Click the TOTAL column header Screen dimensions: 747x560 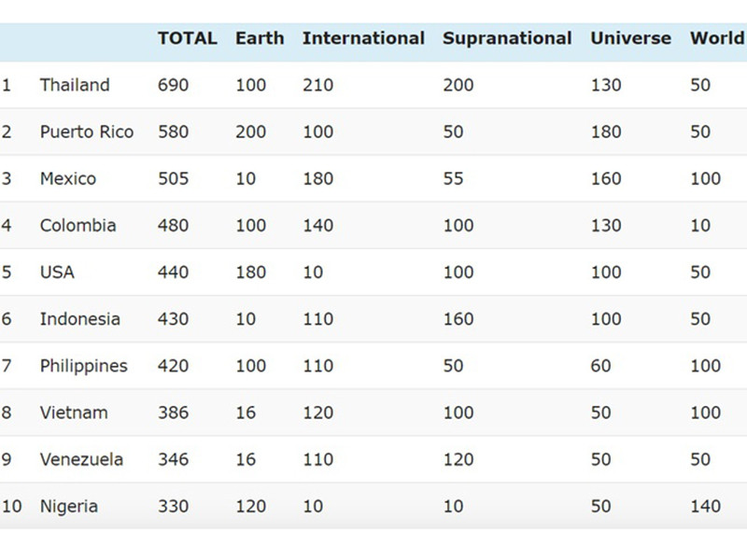[187, 38]
